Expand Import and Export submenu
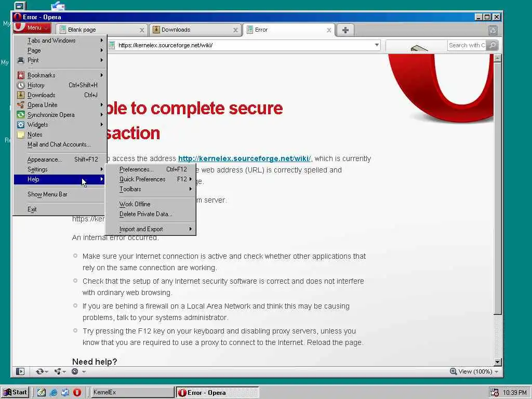 (x=151, y=229)
